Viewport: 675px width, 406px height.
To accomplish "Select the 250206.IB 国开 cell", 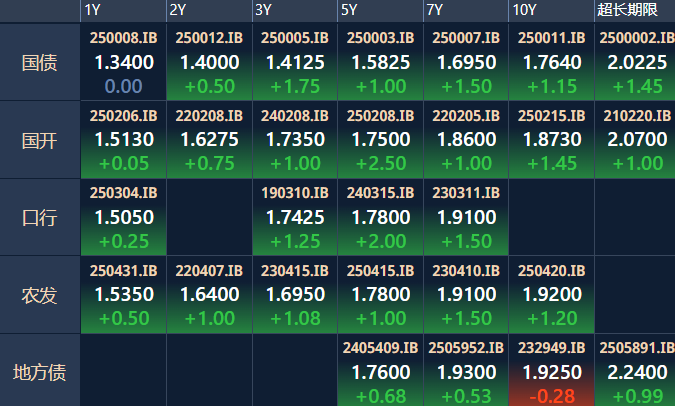I will 123,139.
